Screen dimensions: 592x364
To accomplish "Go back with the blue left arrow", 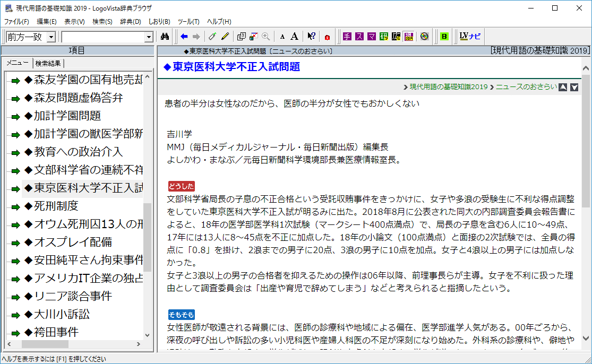I will 184,37.
